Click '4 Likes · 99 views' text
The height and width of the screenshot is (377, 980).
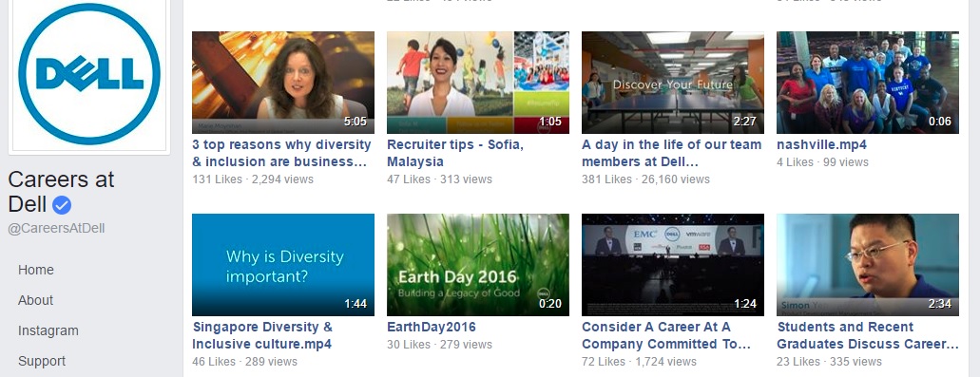pyautogui.click(x=822, y=162)
